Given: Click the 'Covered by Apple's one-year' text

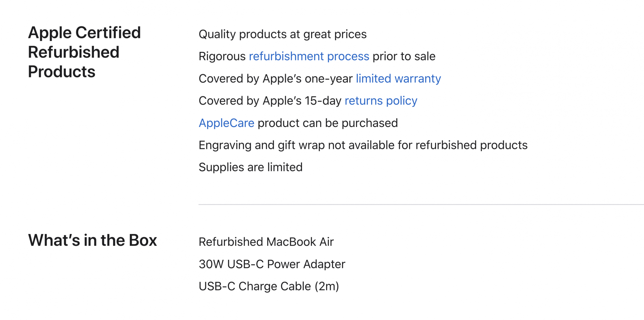Looking at the screenshot, I should (x=275, y=79).
